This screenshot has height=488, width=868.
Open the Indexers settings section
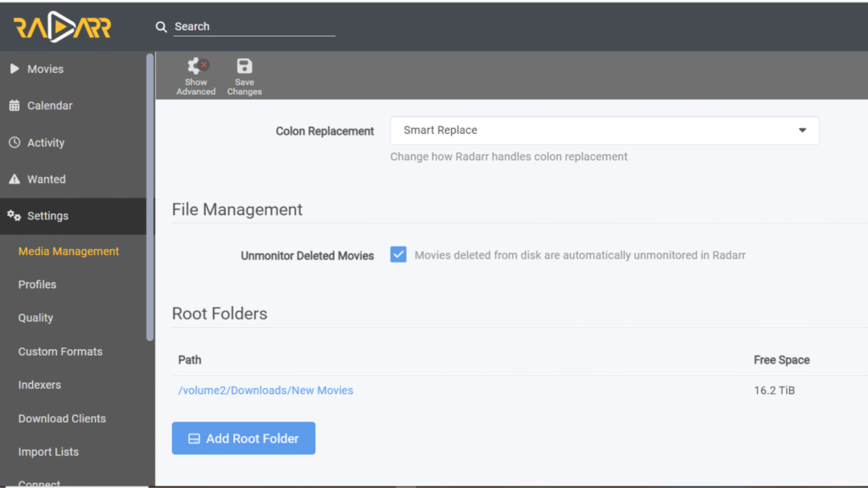pyautogui.click(x=40, y=385)
